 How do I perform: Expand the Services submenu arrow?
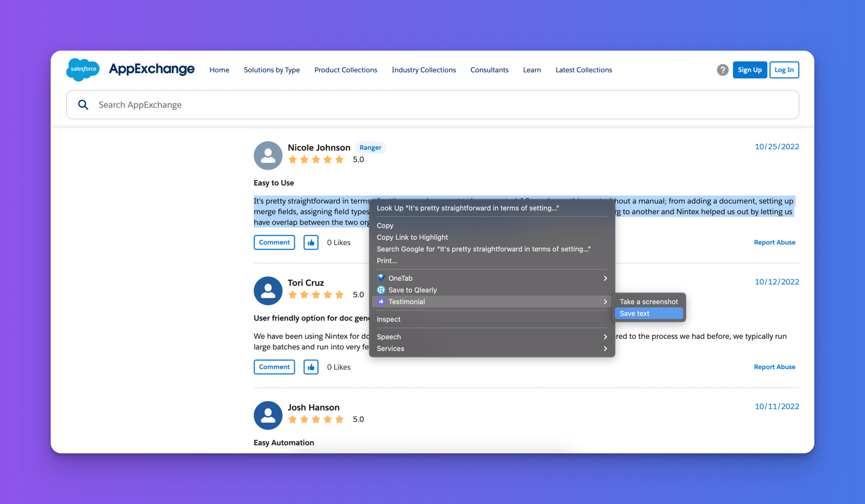pyautogui.click(x=605, y=348)
